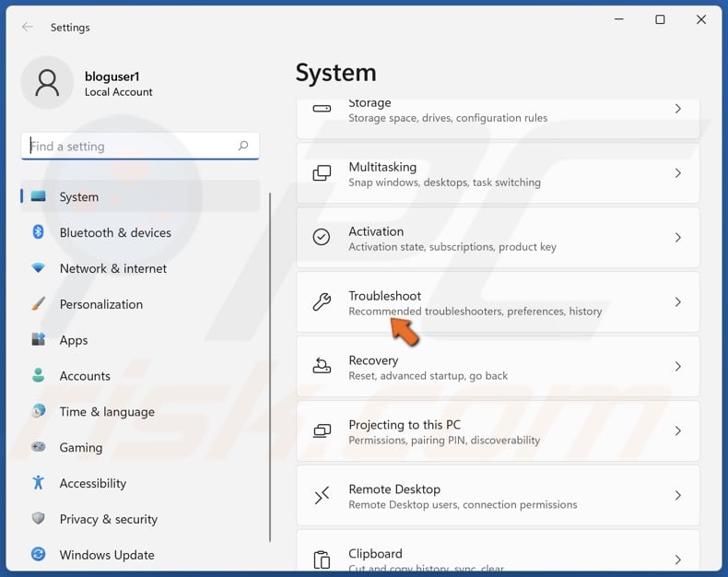Click 'Local Account' label under username
The image size is (728, 577).
(x=118, y=91)
